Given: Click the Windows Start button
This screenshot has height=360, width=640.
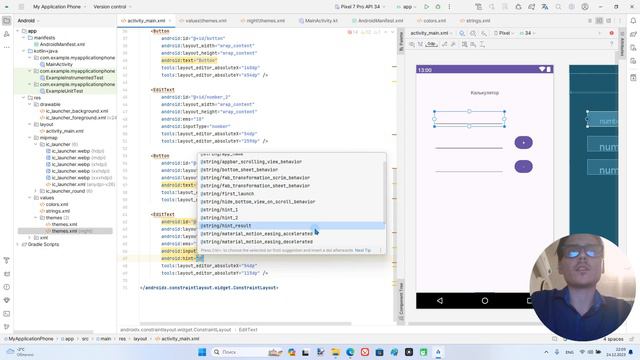Looking at the screenshot, I should pos(202,352).
